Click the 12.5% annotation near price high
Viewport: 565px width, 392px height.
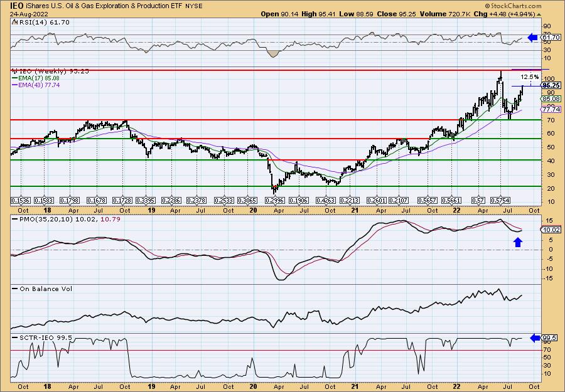[530, 77]
